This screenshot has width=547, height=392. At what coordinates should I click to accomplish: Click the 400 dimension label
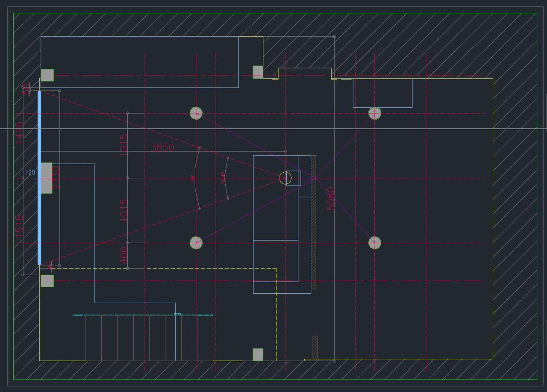click(124, 255)
